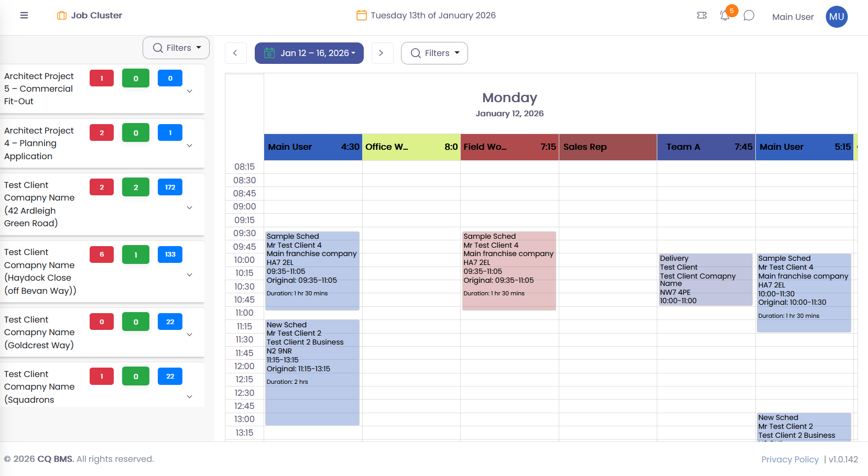Open the ticket icon in the top bar

(x=702, y=15)
